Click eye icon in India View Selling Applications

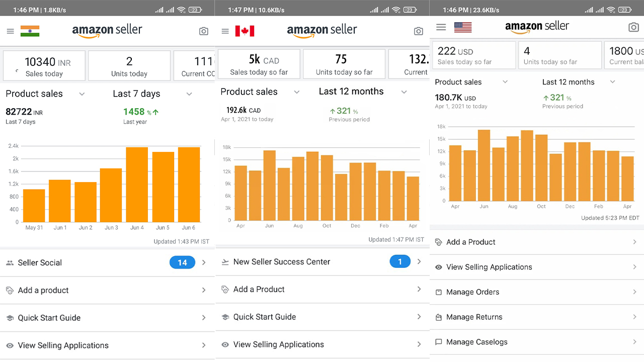click(10, 345)
